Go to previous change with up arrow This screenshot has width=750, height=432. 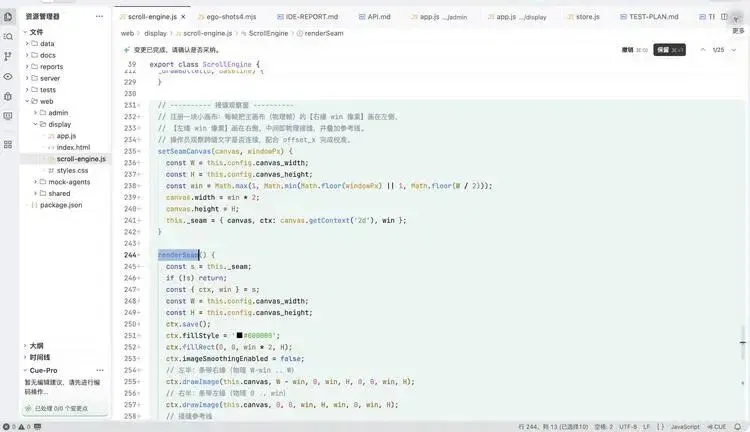coord(703,50)
